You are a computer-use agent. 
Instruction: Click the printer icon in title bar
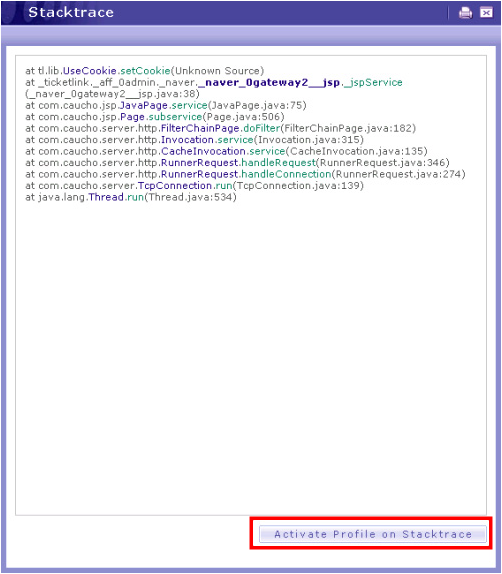click(465, 13)
